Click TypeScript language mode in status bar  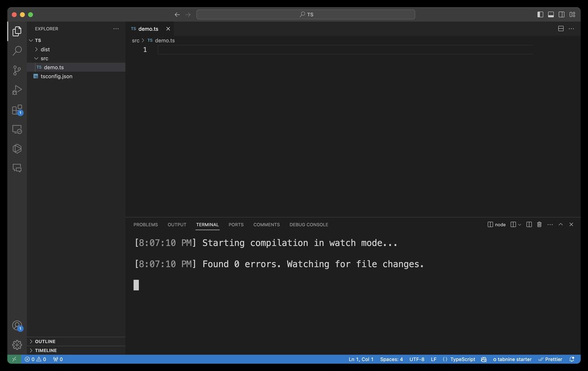click(x=462, y=359)
